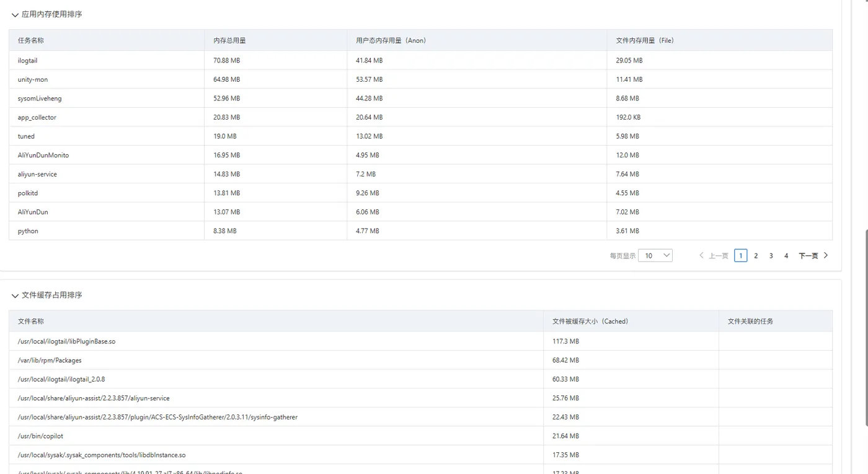Click the 64.98 MB total memory value
The height and width of the screenshot is (474, 868).
tap(226, 79)
